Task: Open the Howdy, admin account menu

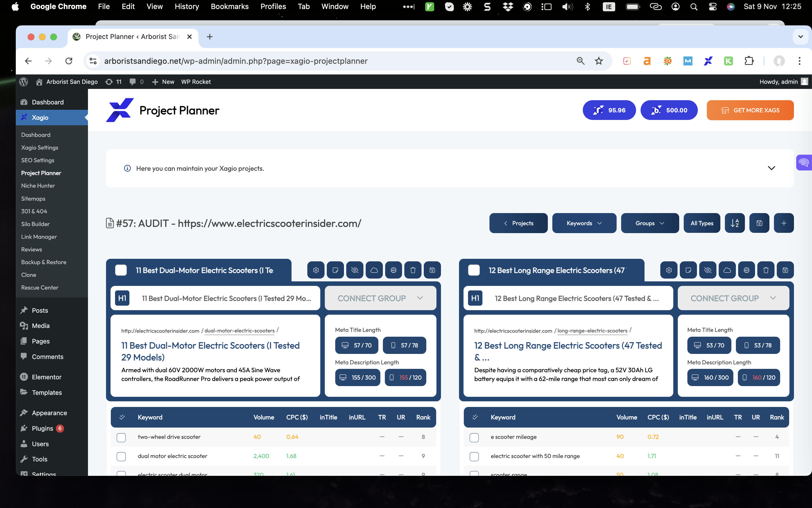Action: tap(784, 82)
